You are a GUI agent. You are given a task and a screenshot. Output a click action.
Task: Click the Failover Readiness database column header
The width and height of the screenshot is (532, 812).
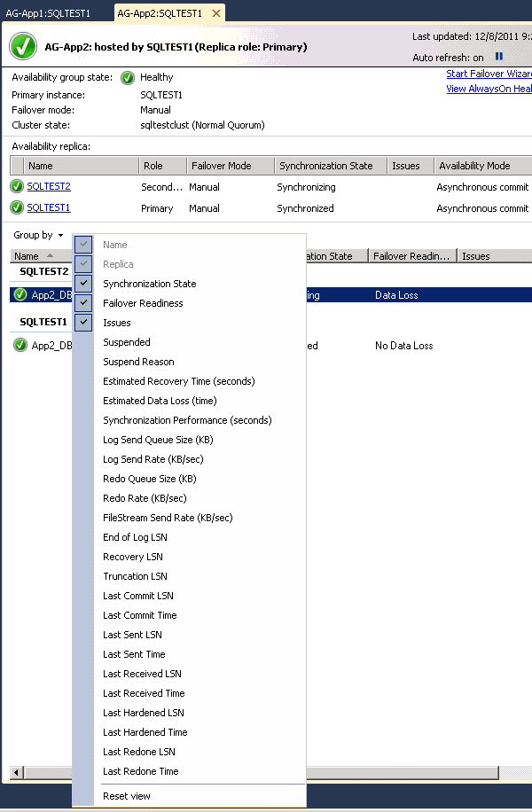point(412,256)
